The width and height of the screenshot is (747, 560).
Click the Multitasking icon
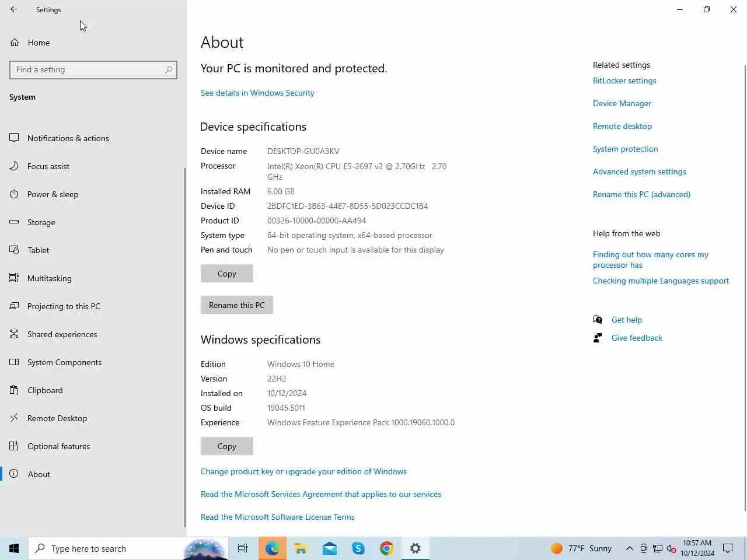click(15, 278)
